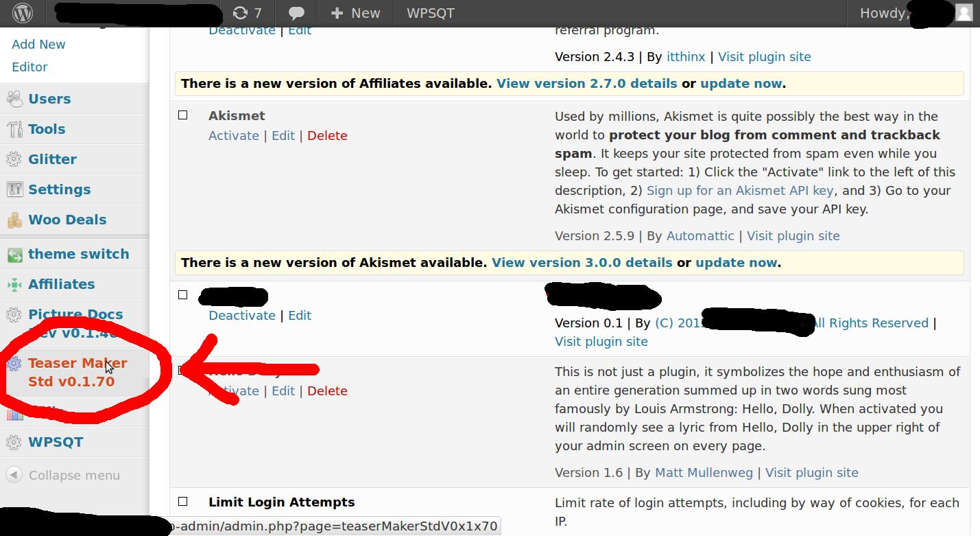This screenshot has width=980, height=536.
Task: Visit plugin site for Version 0.1 plugin
Action: point(601,341)
